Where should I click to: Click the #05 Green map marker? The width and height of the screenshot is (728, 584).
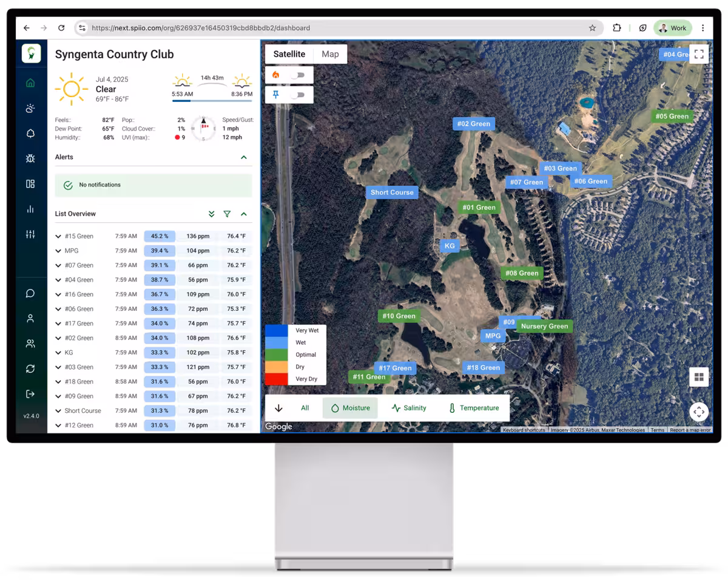pos(672,116)
